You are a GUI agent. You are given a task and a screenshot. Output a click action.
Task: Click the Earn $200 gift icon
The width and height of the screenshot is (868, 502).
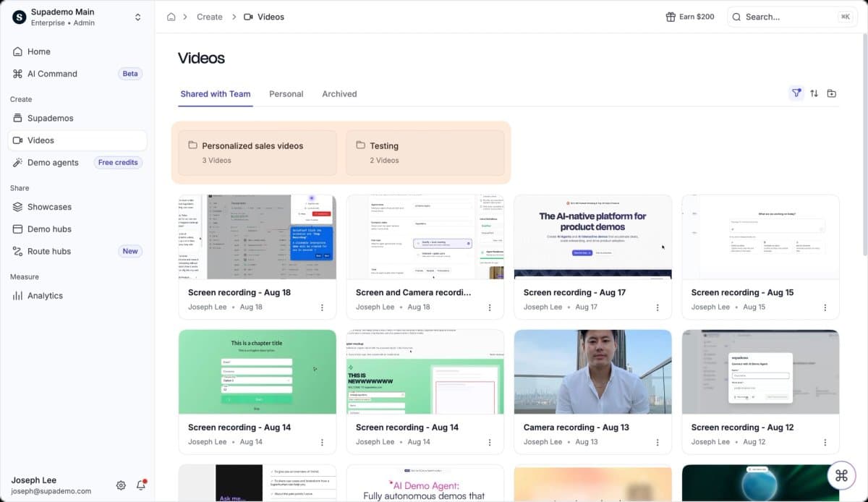pyautogui.click(x=671, y=17)
